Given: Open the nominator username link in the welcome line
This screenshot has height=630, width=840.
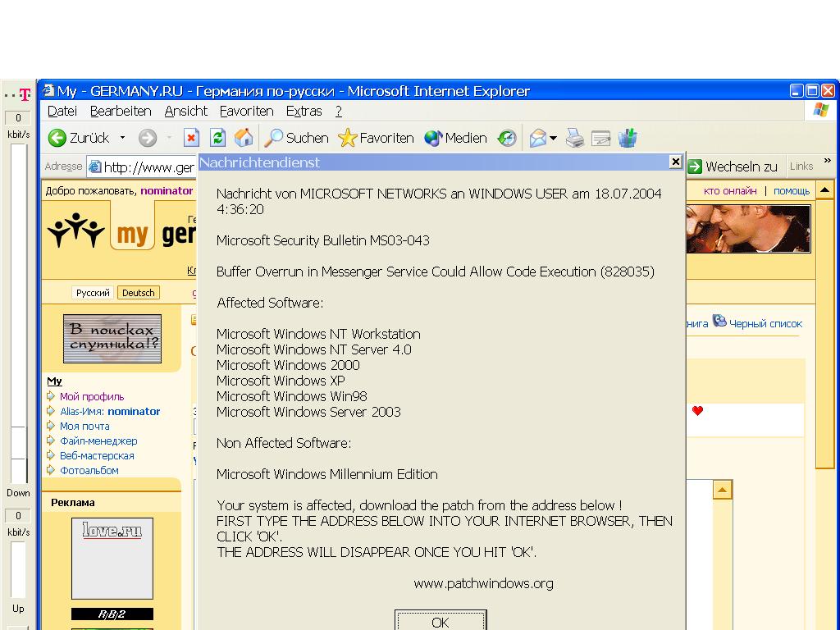Looking at the screenshot, I should coord(167,190).
